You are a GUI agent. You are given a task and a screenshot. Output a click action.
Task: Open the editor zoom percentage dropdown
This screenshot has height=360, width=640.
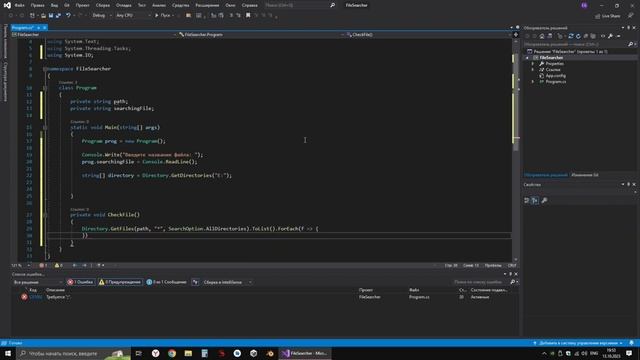(21, 266)
